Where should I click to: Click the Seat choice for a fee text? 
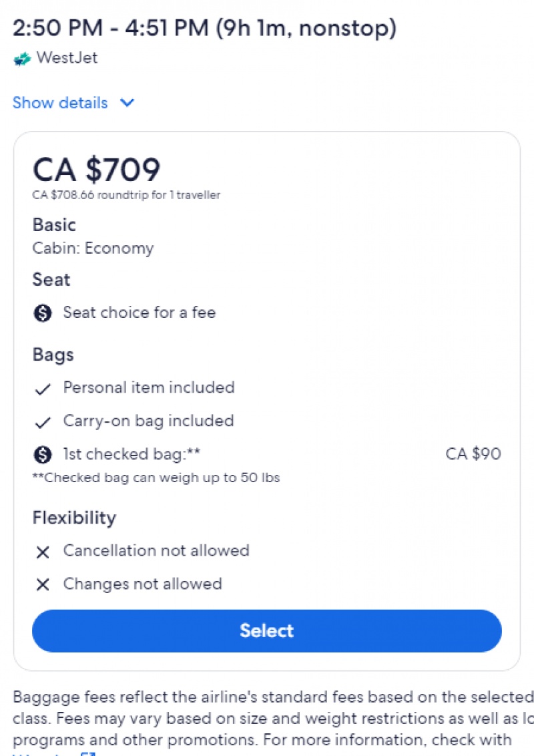140,313
